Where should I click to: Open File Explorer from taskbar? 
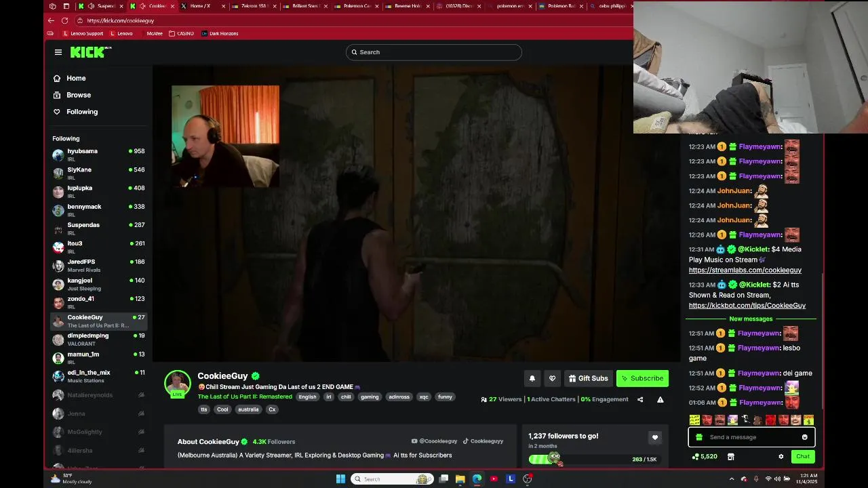point(460,479)
